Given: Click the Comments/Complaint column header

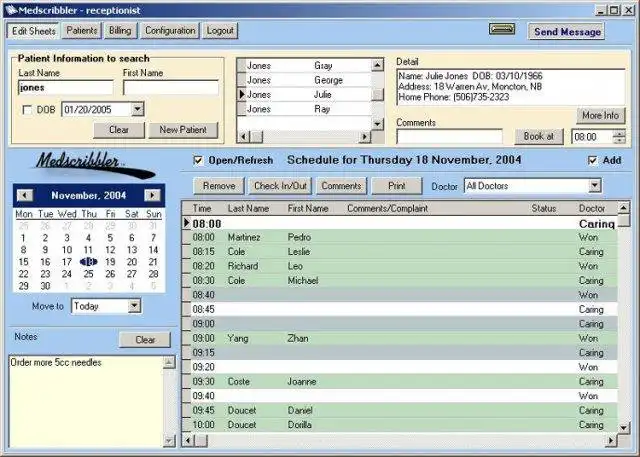Looking at the screenshot, I should click(x=387, y=209).
